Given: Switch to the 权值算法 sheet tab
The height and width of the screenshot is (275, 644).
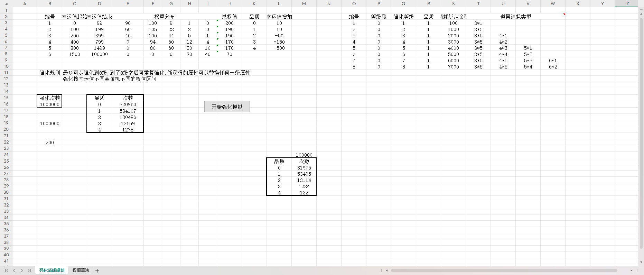Looking at the screenshot, I should pos(81,271).
